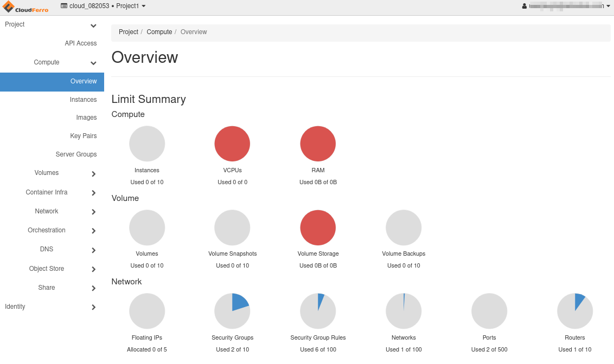This screenshot has width=614, height=364.
Task: Click the Networks usage pie chart
Action: coord(404,311)
